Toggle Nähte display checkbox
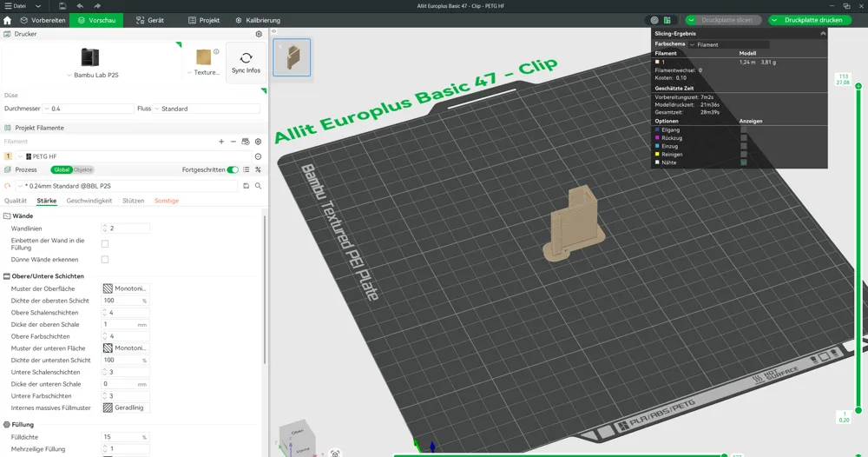 744,162
